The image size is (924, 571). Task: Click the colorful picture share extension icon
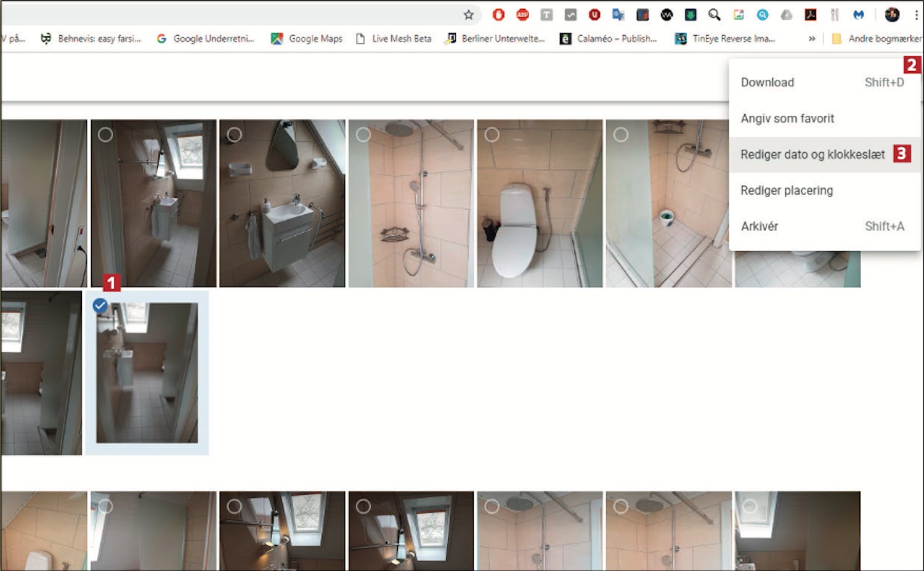(x=739, y=15)
